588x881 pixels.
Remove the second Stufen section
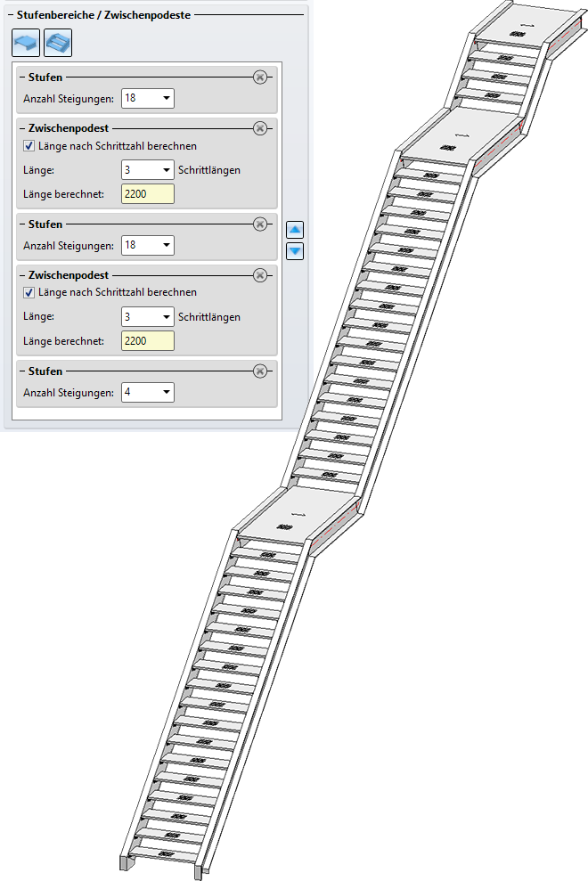(x=260, y=224)
